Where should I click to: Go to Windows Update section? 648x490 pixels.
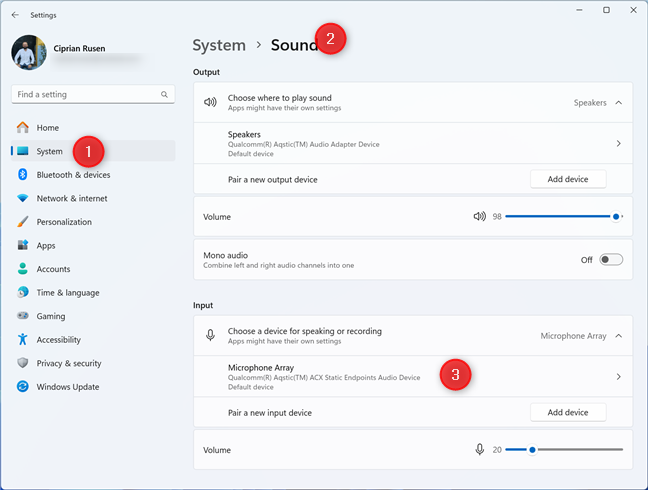tap(67, 387)
